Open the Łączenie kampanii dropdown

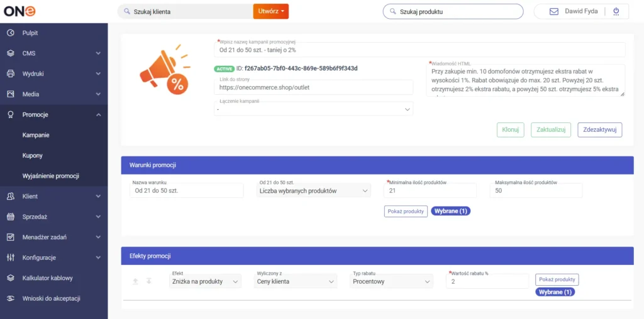pyautogui.click(x=313, y=109)
